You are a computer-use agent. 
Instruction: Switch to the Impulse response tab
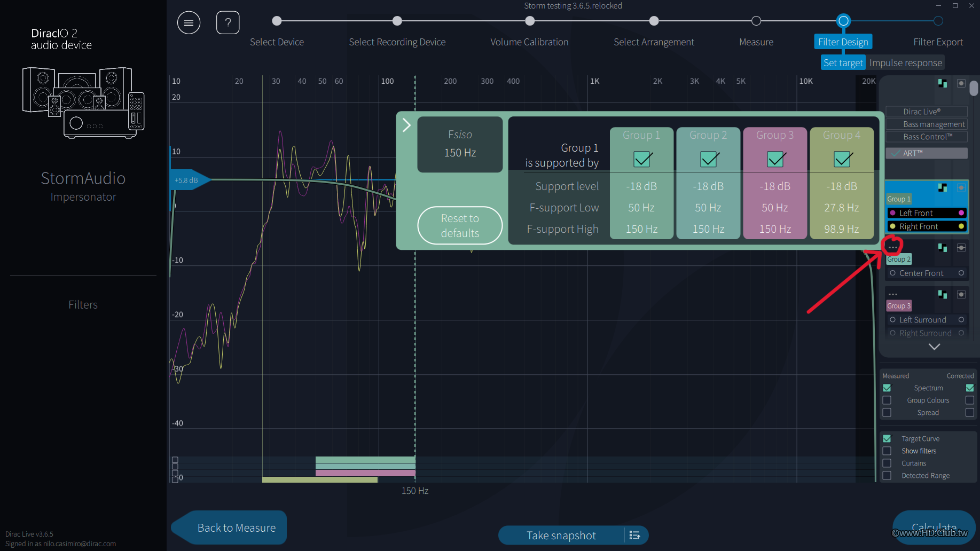(905, 63)
